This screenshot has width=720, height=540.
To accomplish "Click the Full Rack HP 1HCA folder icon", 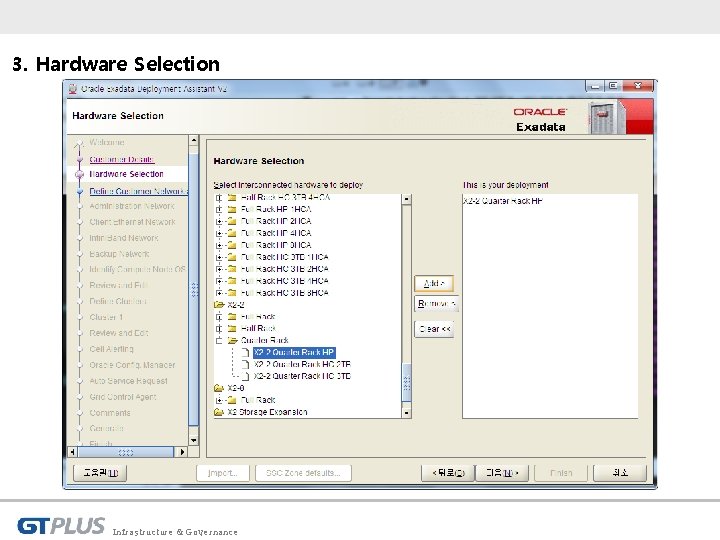I will 232,209.
